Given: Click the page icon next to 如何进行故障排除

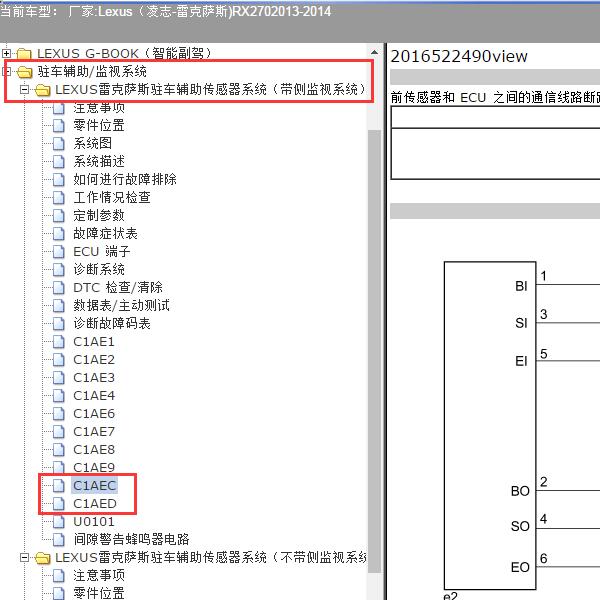Looking at the screenshot, I should (59, 179).
